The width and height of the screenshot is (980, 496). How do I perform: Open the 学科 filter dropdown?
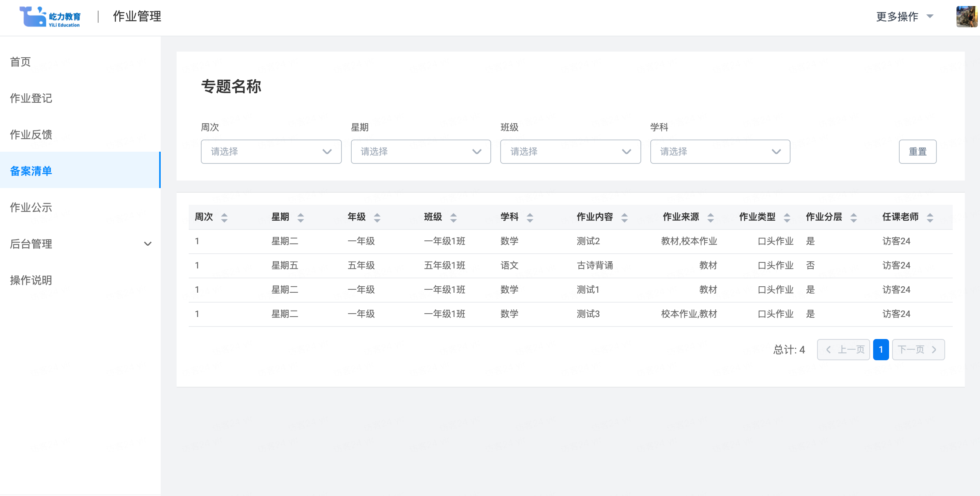pos(720,152)
